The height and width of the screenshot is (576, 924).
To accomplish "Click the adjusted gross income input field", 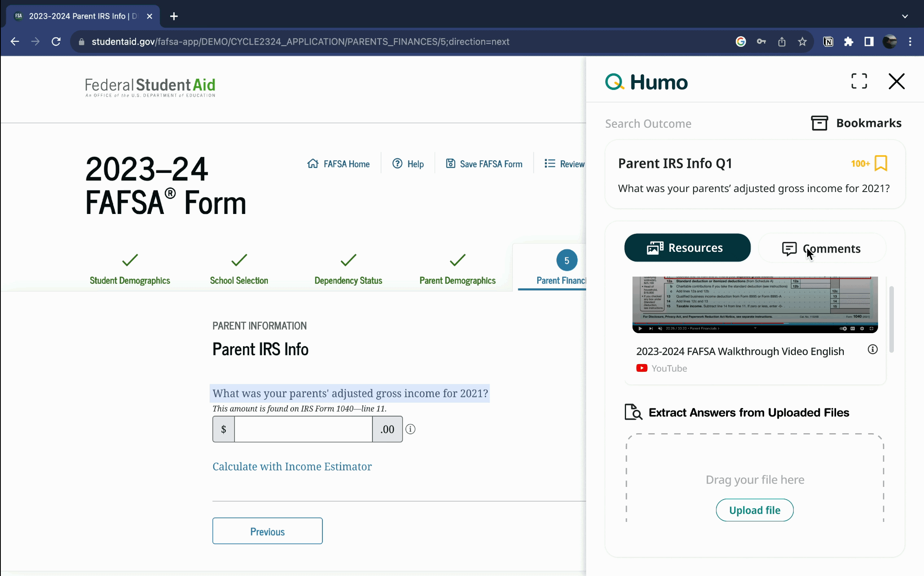I will click(303, 429).
